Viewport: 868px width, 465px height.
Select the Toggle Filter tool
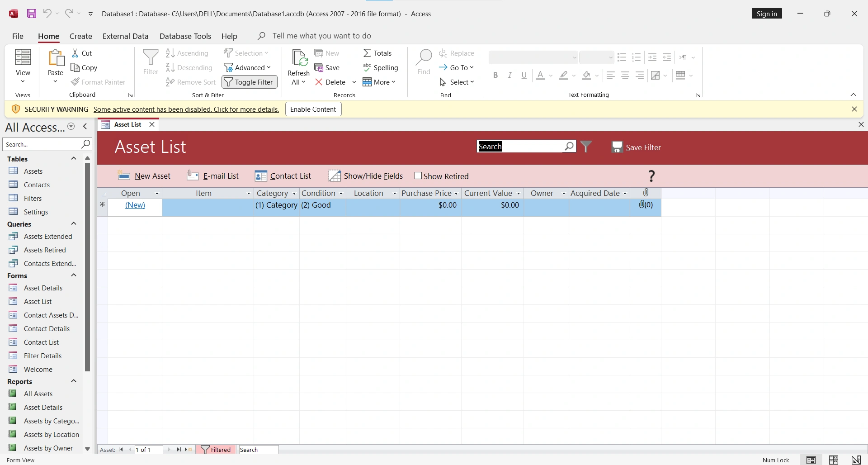tap(249, 82)
